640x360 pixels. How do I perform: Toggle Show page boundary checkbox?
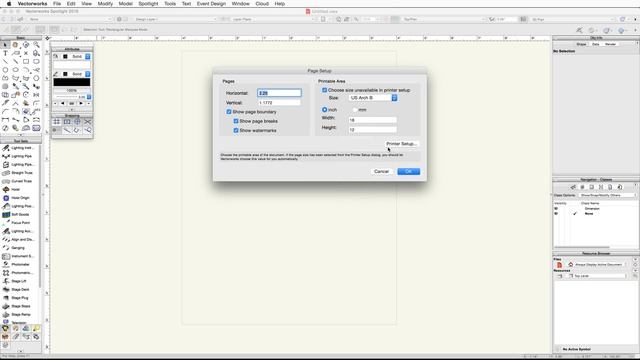click(229, 112)
